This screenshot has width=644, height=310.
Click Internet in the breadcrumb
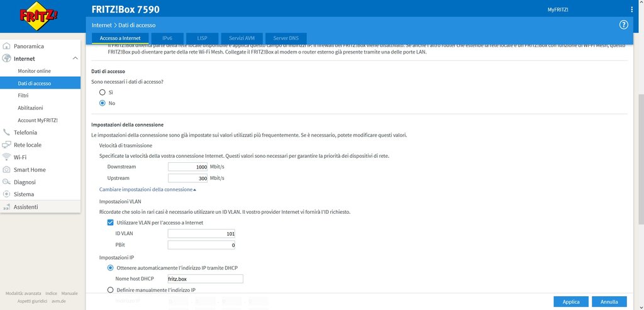[101, 25]
